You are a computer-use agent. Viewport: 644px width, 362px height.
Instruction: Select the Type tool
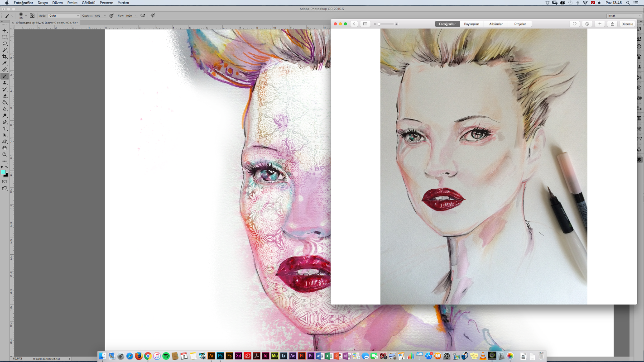click(5, 129)
